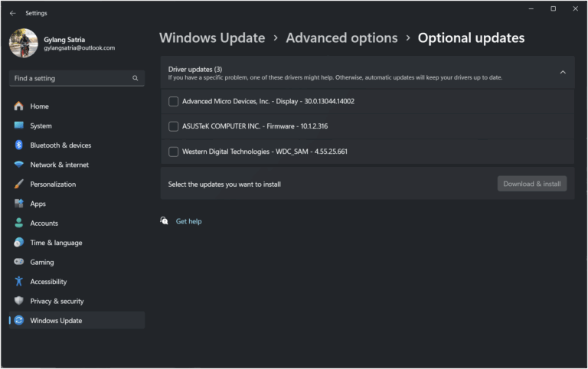588x369 pixels.
Task: Select Windows Update in sidebar
Action: (x=77, y=320)
